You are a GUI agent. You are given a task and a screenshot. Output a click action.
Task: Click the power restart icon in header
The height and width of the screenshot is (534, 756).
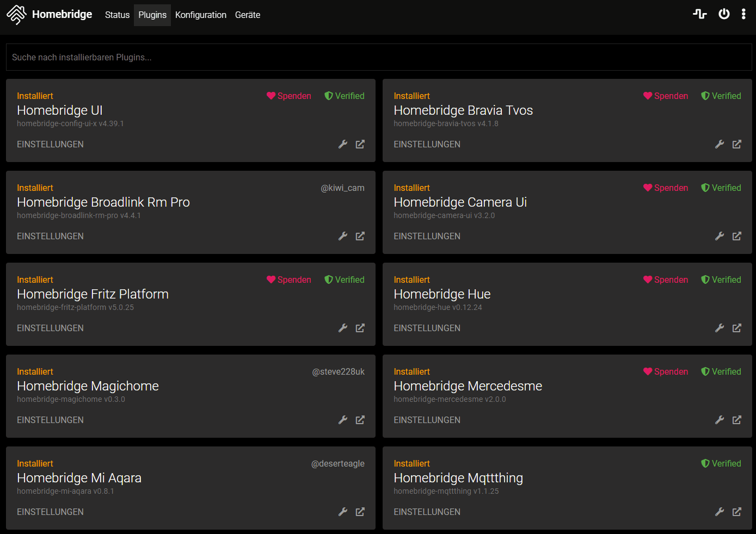point(724,14)
